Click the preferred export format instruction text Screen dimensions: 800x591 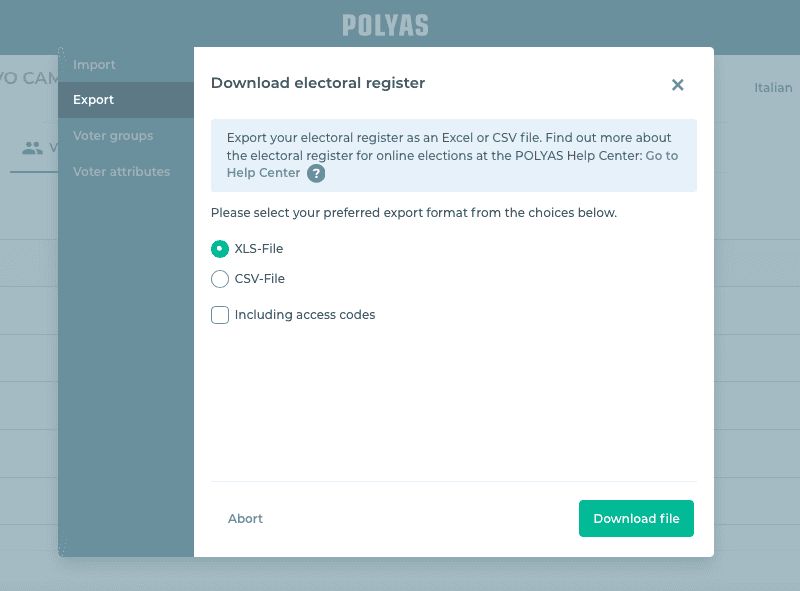pyautogui.click(x=413, y=213)
